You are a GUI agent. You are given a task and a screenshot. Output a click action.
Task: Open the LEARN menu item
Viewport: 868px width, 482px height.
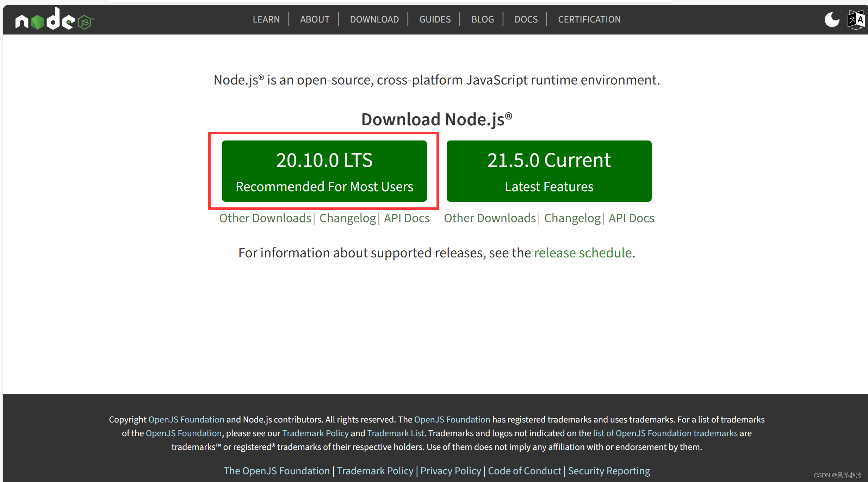266,19
